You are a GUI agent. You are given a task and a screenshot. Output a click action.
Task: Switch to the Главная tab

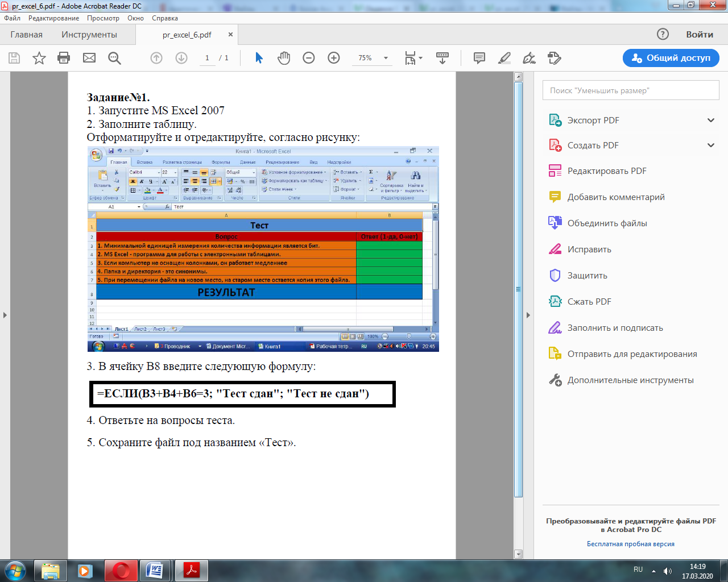point(27,35)
